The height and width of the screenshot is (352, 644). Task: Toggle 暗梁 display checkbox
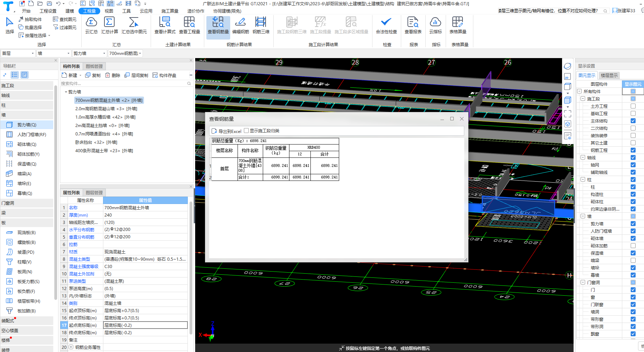pos(633,260)
